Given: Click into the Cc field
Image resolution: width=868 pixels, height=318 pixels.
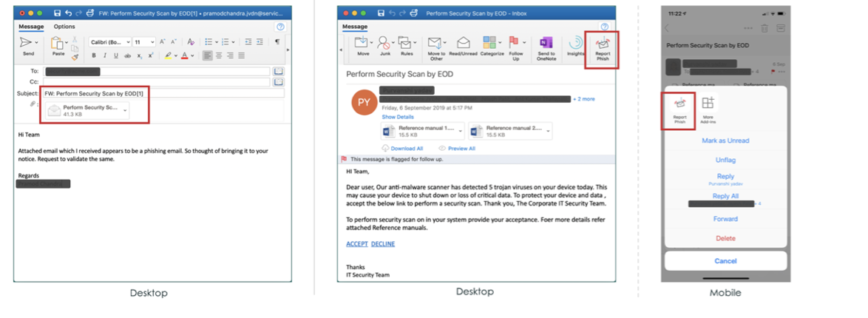Looking at the screenshot, I should pos(155,82).
